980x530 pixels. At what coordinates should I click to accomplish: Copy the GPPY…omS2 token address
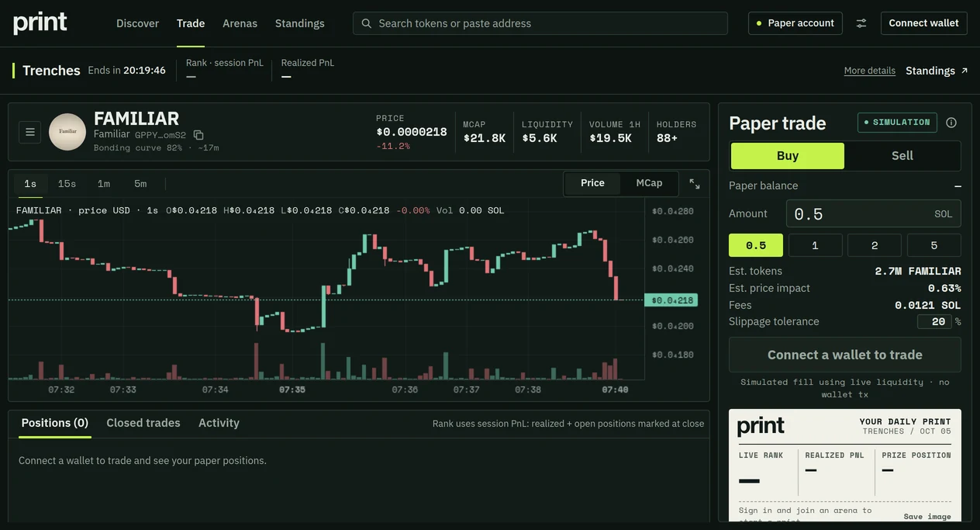(198, 135)
